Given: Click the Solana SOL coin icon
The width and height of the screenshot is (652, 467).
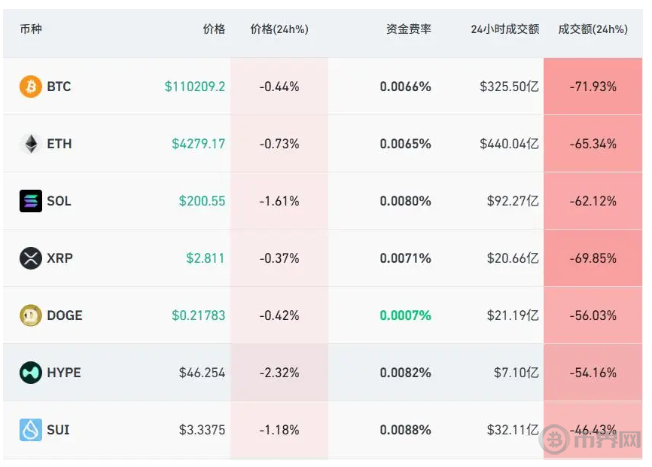Looking at the screenshot, I should [x=31, y=201].
